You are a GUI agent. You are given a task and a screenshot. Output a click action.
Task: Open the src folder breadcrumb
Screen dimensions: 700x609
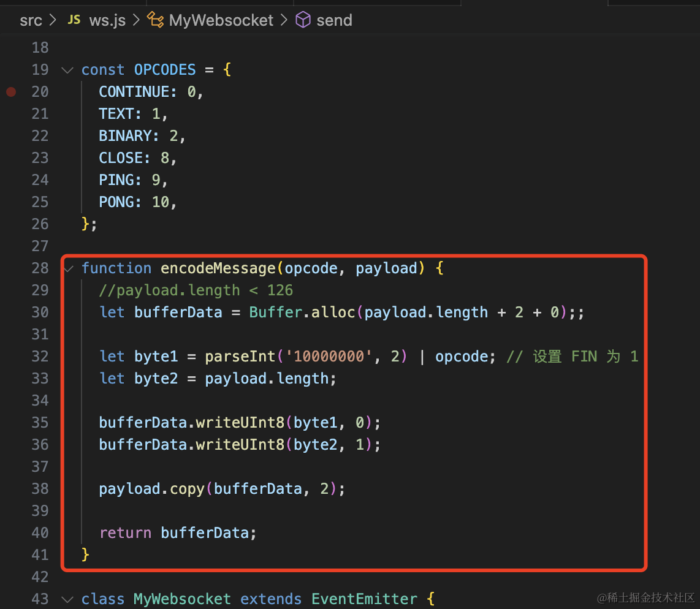click(x=31, y=20)
